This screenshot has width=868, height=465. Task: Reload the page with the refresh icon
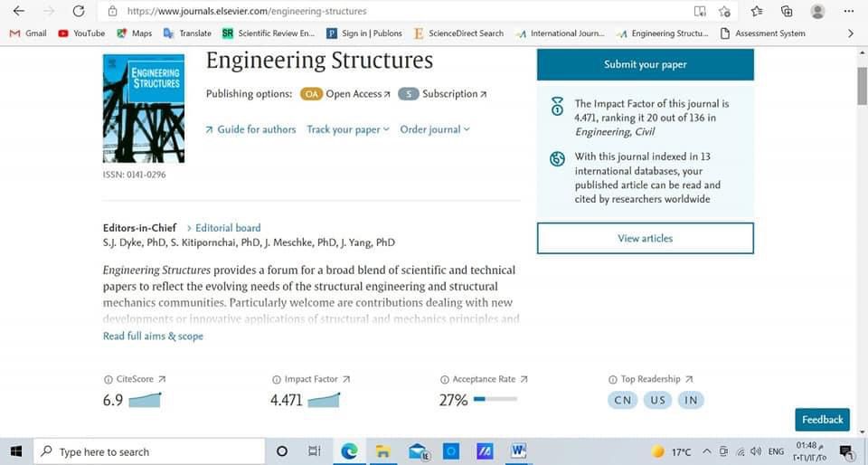(79, 11)
